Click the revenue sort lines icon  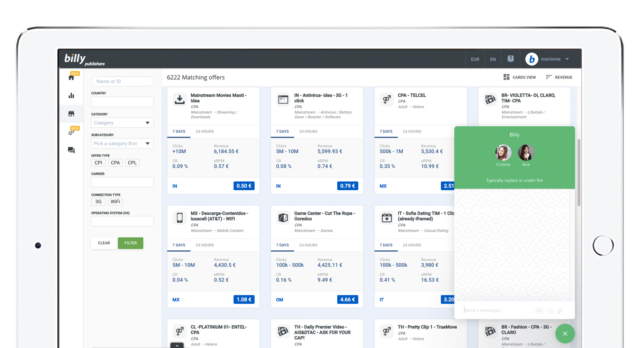[549, 77]
